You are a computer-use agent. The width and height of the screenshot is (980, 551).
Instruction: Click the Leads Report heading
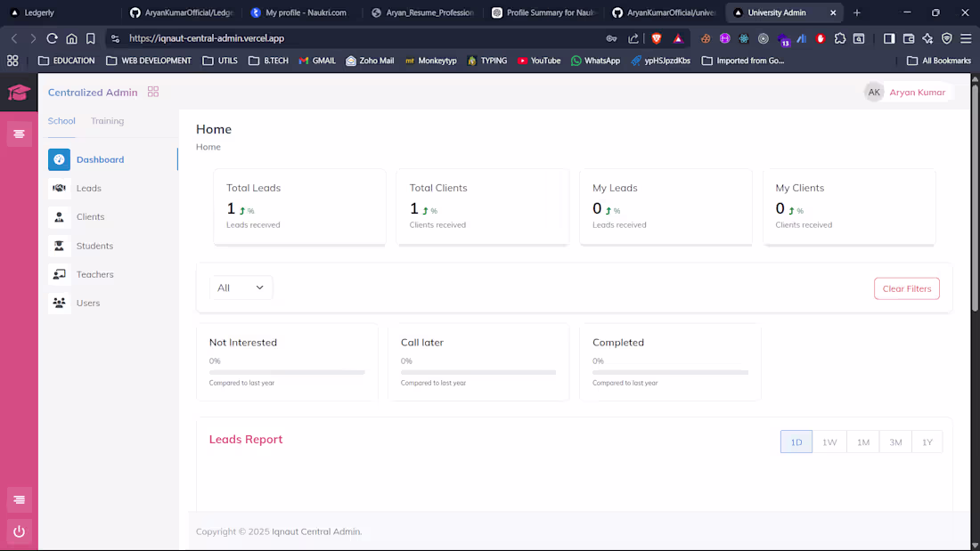[246, 439]
